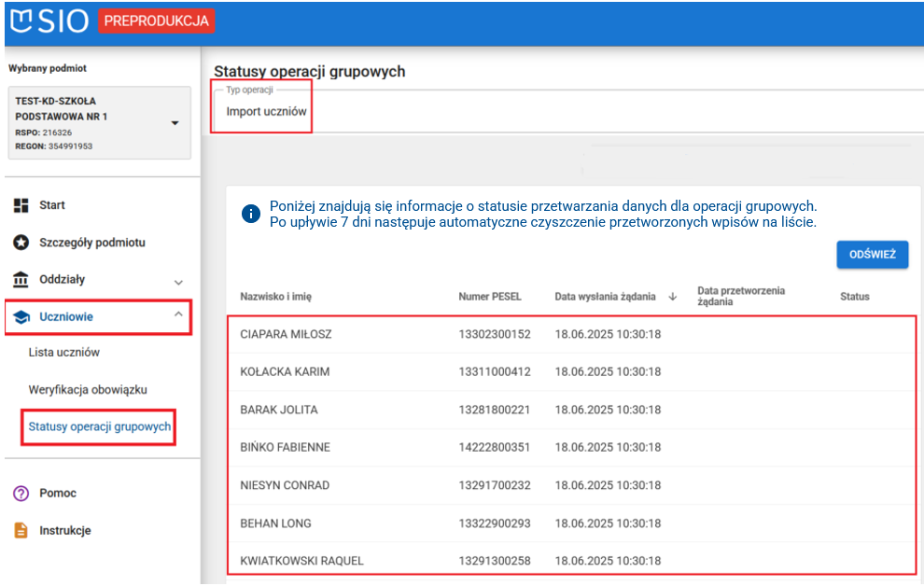Click the Szczegóły podmiotu star icon
The width and height of the screenshot is (924, 586).
(21, 243)
